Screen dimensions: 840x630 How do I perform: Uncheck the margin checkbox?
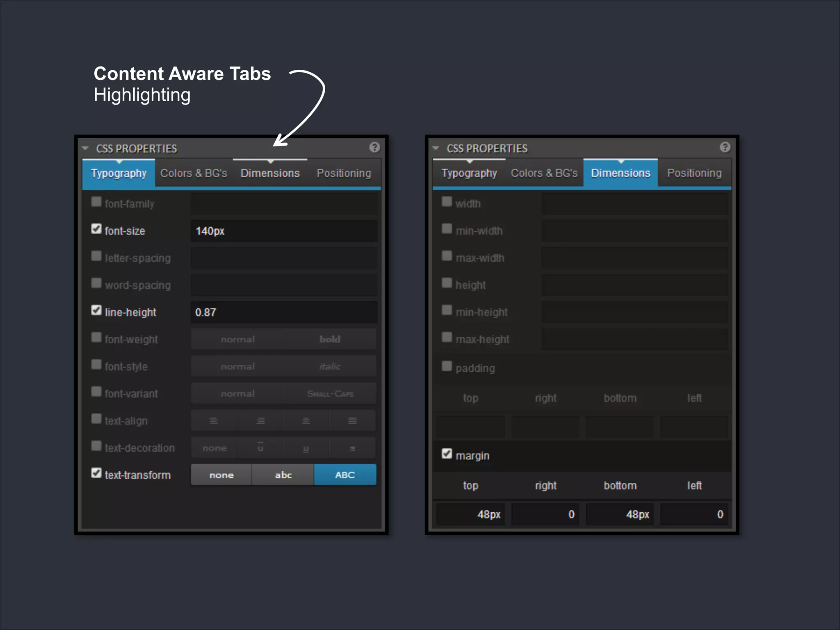[x=447, y=454]
